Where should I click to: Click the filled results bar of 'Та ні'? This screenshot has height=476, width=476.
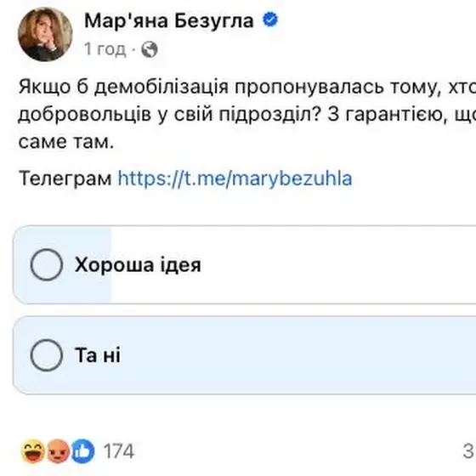245,355
